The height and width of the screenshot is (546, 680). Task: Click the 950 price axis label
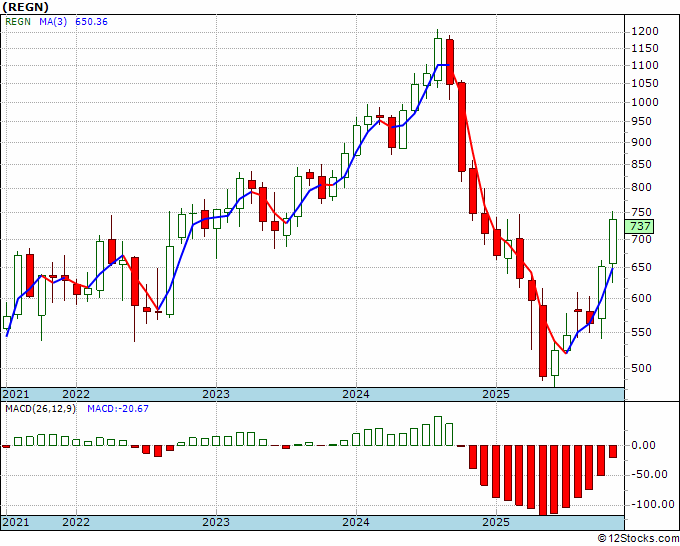(642, 121)
